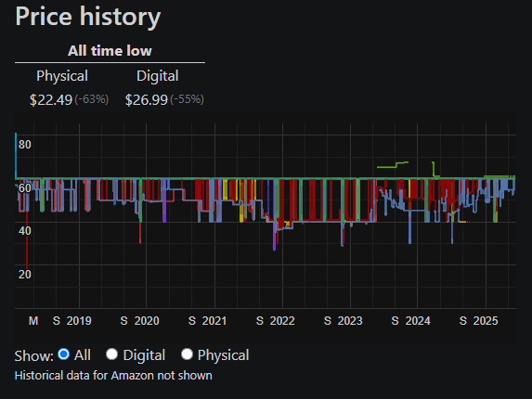532x399 pixels.
Task: Click the 2021 x-axis label
Action: 214,321
